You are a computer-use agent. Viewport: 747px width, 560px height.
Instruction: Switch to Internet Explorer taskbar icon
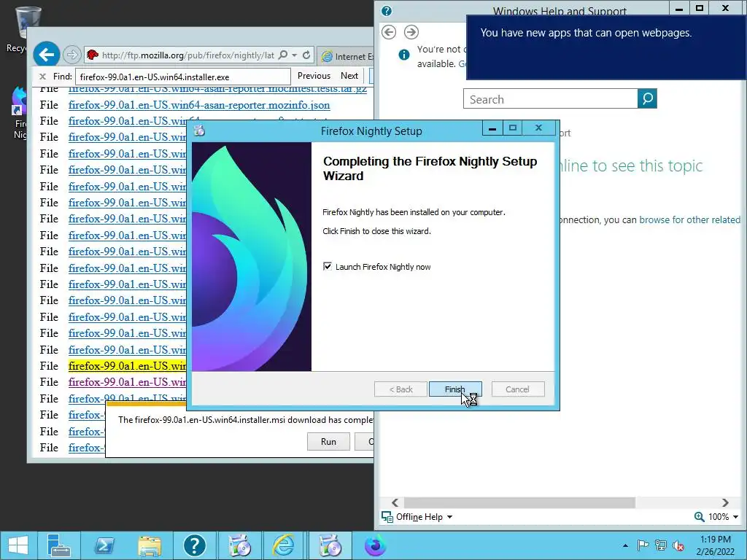click(285, 545)
